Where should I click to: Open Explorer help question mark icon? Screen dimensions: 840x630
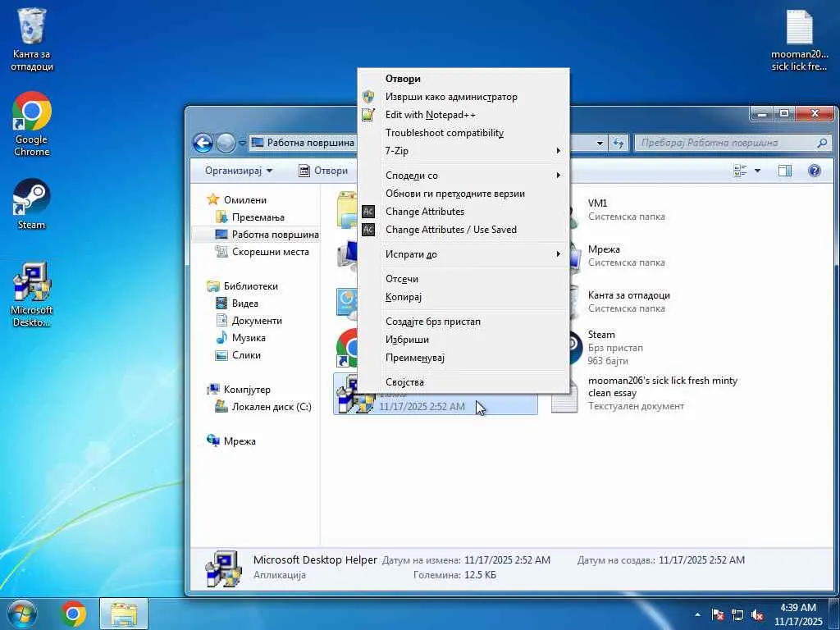815,171
